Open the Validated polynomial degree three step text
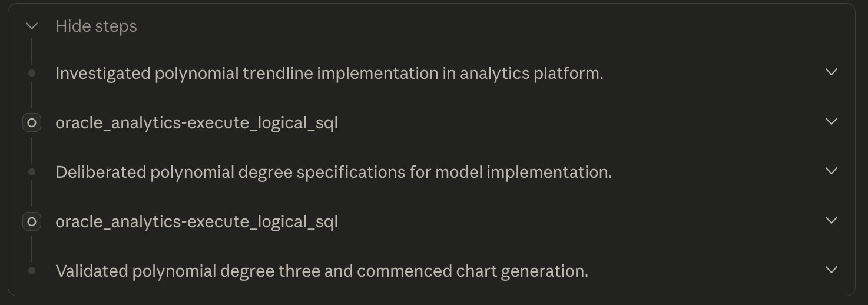Screen dimensions: 868x305 pyautogui.click(x=322, y=271)
